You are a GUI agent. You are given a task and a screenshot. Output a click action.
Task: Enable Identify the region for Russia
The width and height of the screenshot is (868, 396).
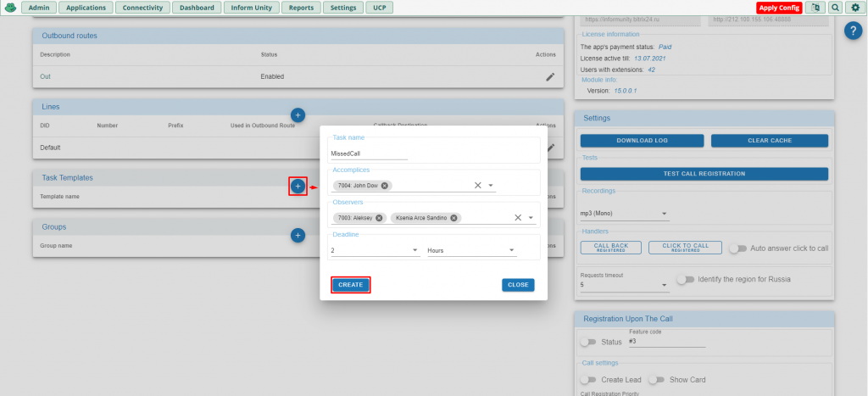pos(685,280)
